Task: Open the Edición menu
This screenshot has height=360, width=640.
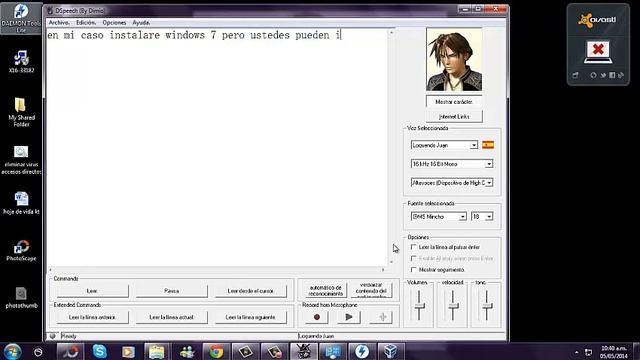Action: pos(86,22)
